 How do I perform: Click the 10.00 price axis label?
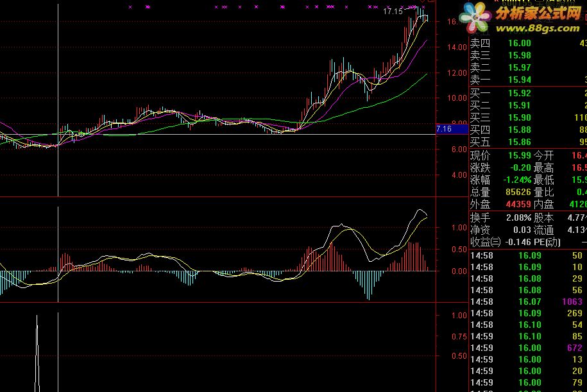457,98
